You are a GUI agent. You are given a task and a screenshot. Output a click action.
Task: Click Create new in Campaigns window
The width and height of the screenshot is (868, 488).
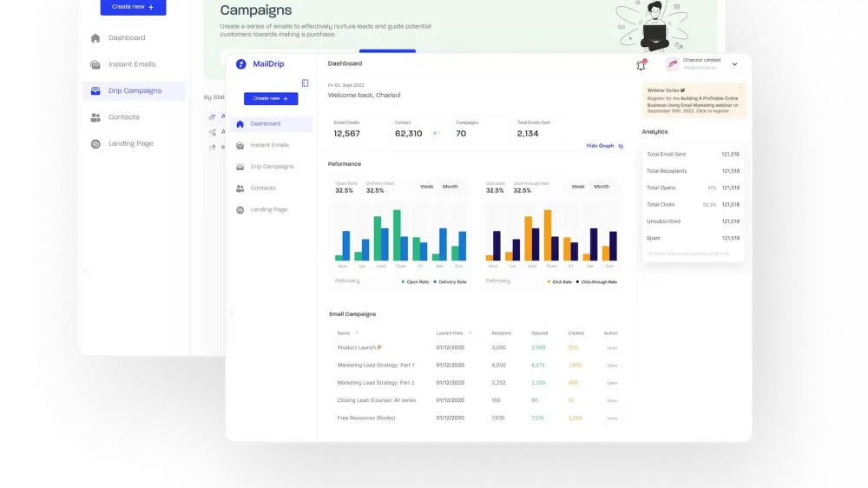[133, 7]
